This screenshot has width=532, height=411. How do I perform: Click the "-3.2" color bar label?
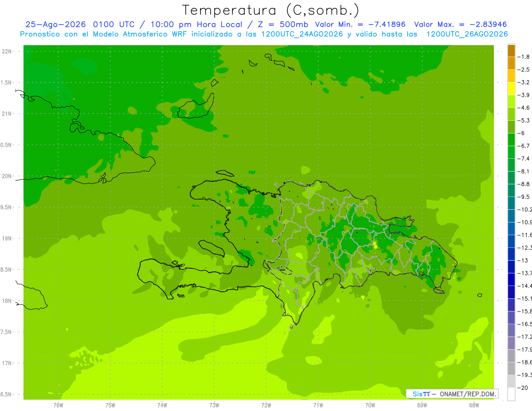(x=524, y=82)
